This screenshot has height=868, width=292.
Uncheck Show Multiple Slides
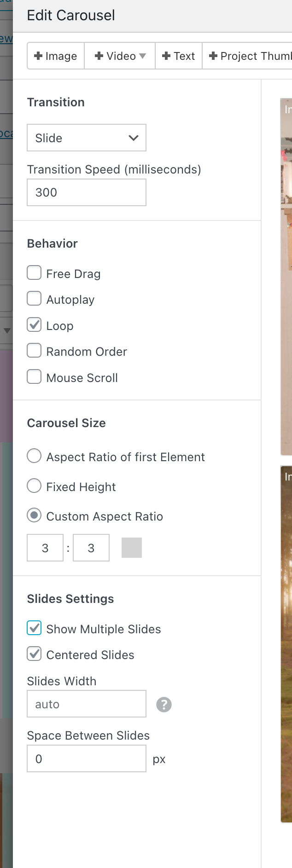(34, 628)
